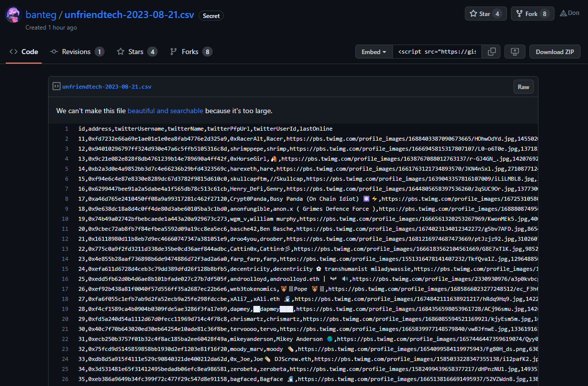The width and height of the screenshot is (588, 386).
Task: Select line number 2
Action: click(67, 139)
